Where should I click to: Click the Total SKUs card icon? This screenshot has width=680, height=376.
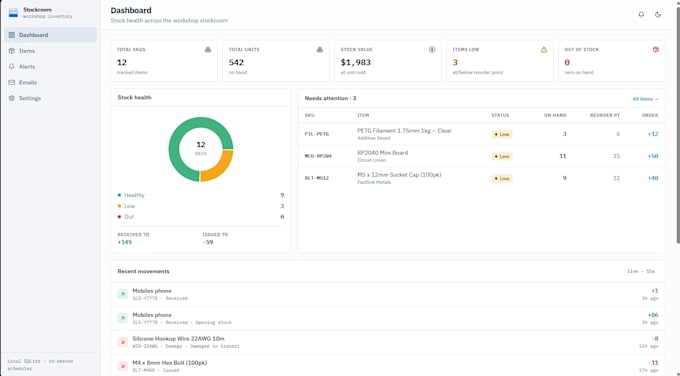pos(208,50)
